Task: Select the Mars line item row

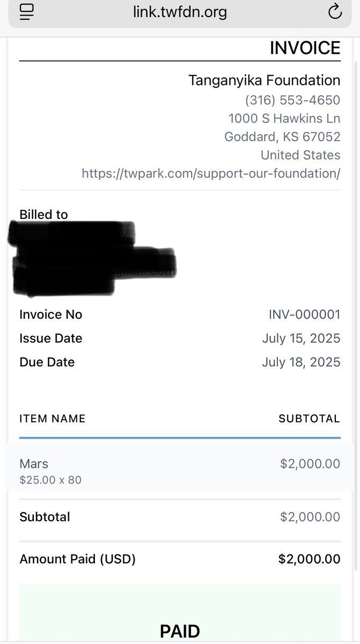Action: pos(180,467)
